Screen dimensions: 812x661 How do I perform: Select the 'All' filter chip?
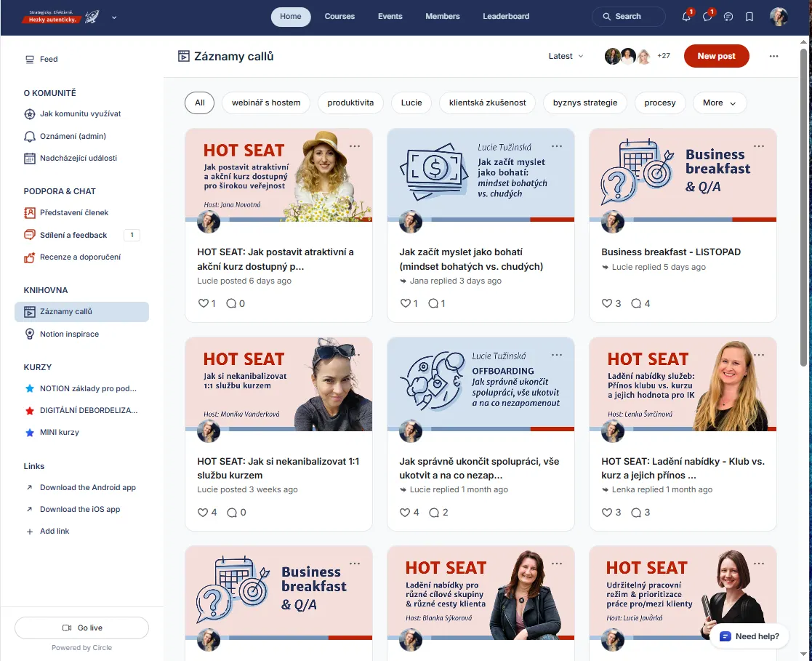(200, 103)
